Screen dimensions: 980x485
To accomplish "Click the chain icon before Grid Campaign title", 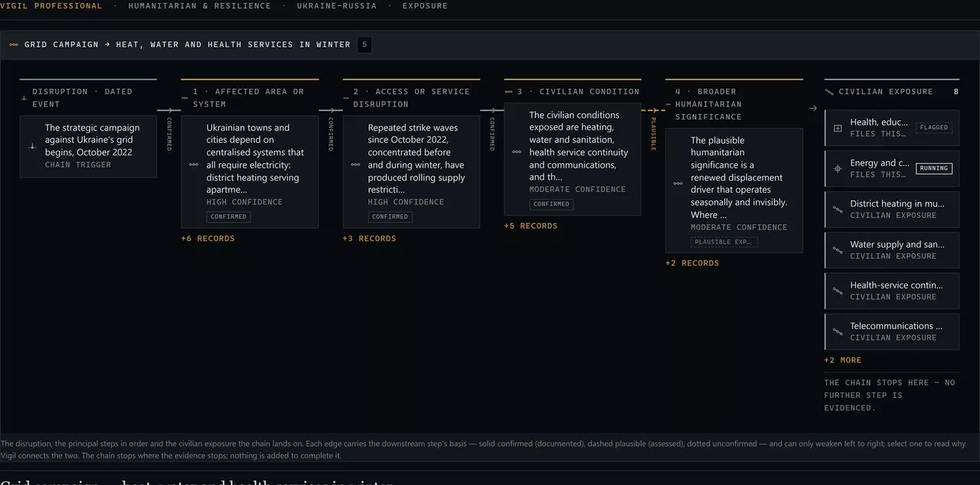I will pyautogui.click(x=14, y=45).
